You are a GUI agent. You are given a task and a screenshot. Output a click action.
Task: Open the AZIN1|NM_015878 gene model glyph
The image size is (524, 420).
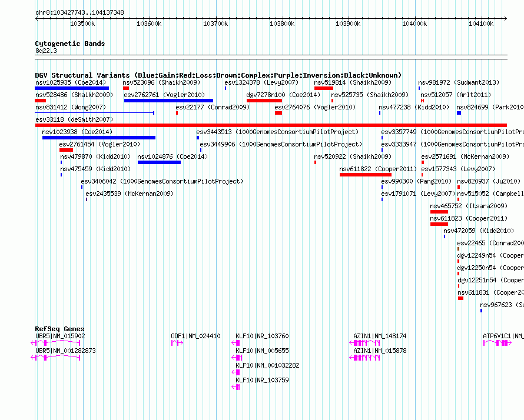tap(364, 358)
